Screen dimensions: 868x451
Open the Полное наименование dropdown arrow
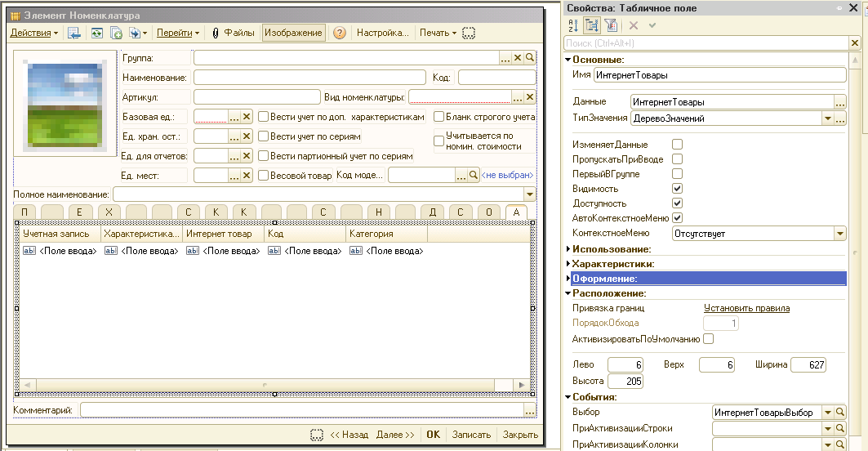click(529, 194)
